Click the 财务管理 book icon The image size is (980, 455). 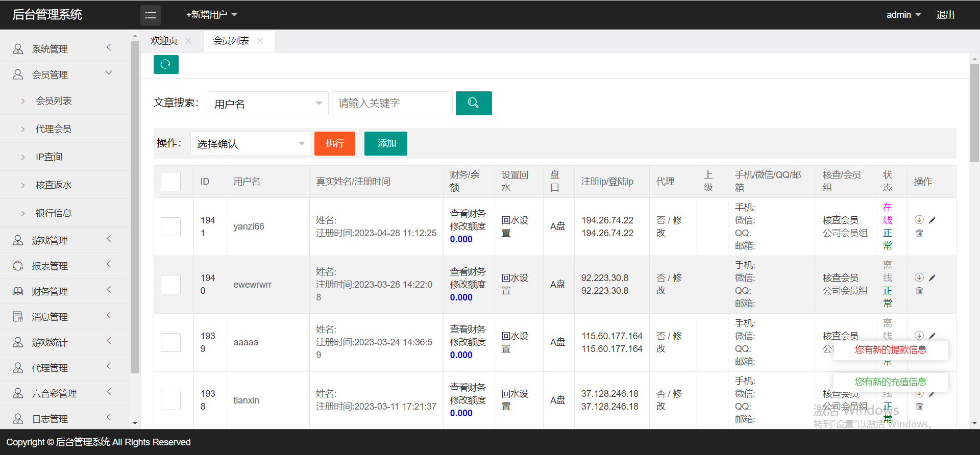[x=18, y=291]
